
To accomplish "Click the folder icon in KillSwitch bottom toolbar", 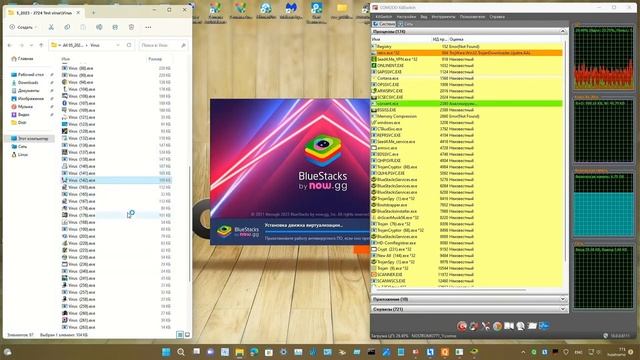I will 532,326.
